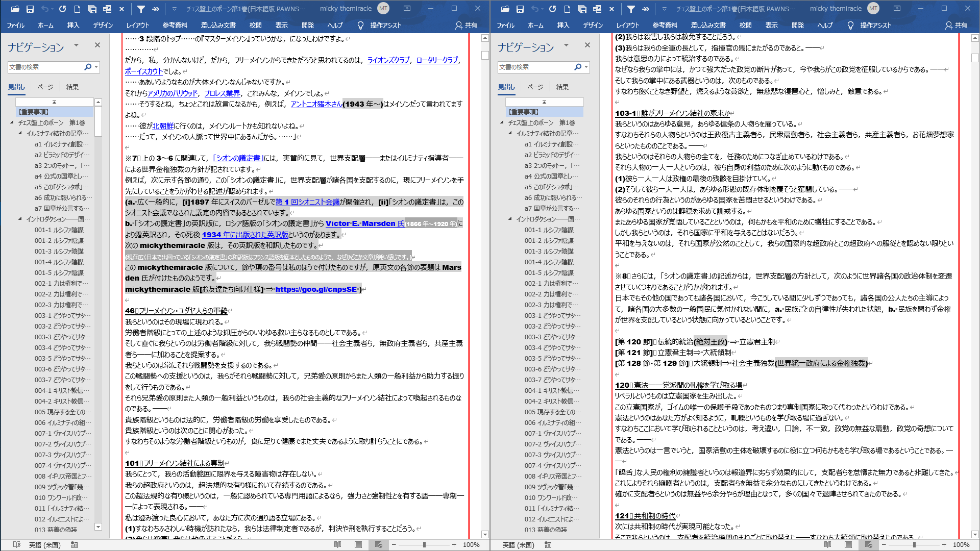Save all icon in left window toolbar
Viewport: 980px width, 551px height.
(x=92, y=9)
